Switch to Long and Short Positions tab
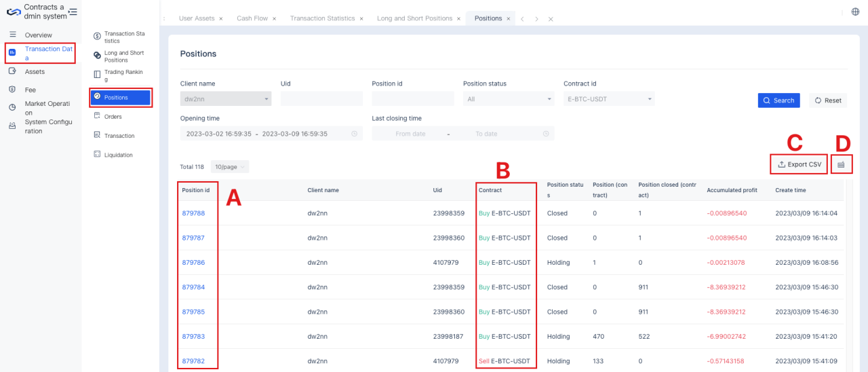The height and width of the screenshot is (372, 868). pyautogui.click(x=414, y=18)
